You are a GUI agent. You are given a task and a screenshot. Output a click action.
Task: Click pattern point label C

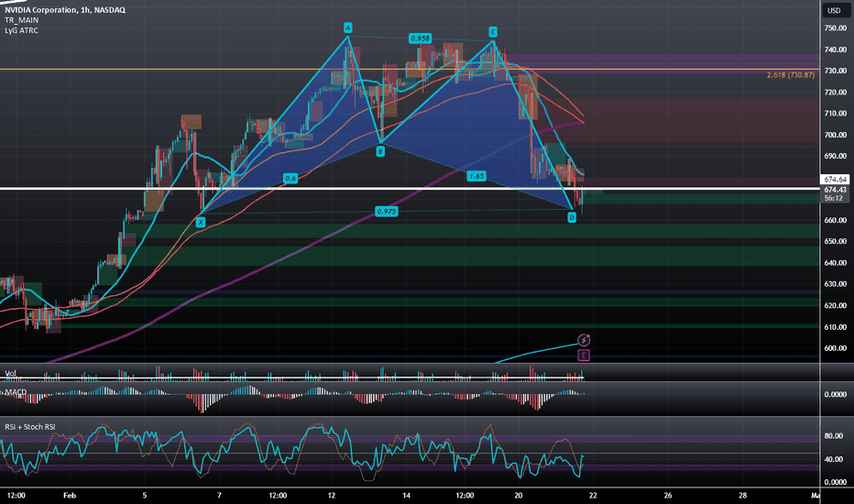point(492,32)
